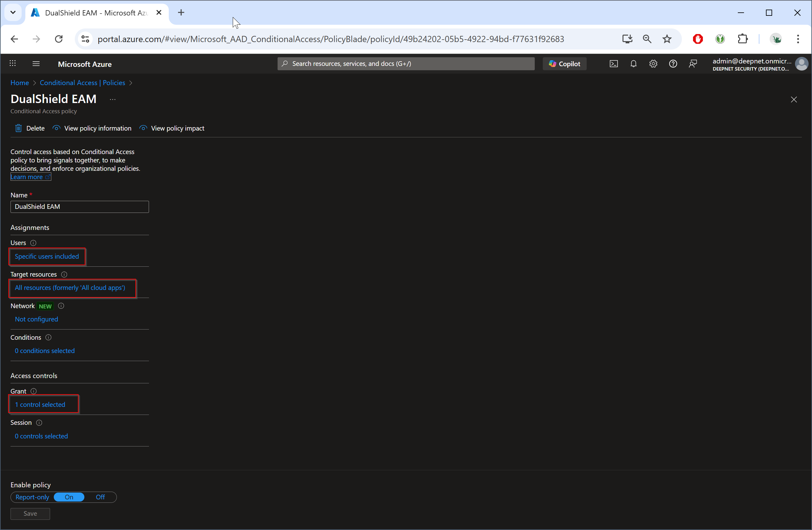
Task: Open the notifications bell
Action: click(633, 64)
